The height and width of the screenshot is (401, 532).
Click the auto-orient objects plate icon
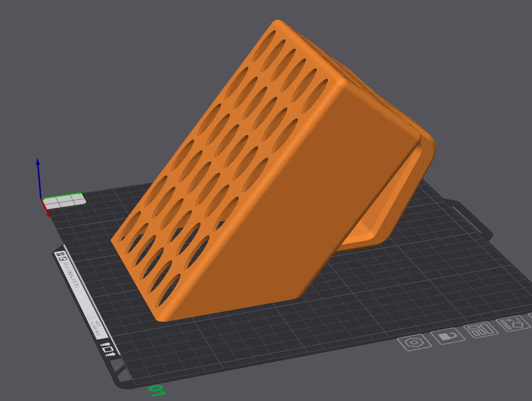click(513, 324)
